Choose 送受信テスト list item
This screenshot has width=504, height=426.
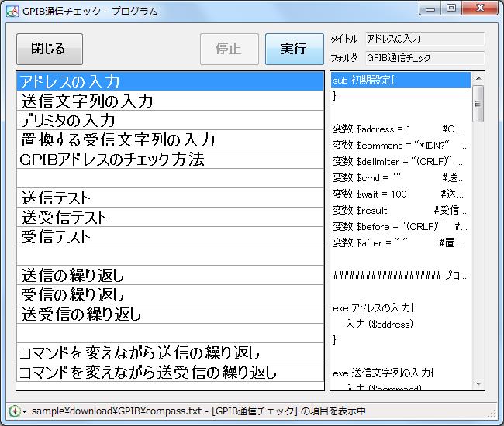click(170, 217)
